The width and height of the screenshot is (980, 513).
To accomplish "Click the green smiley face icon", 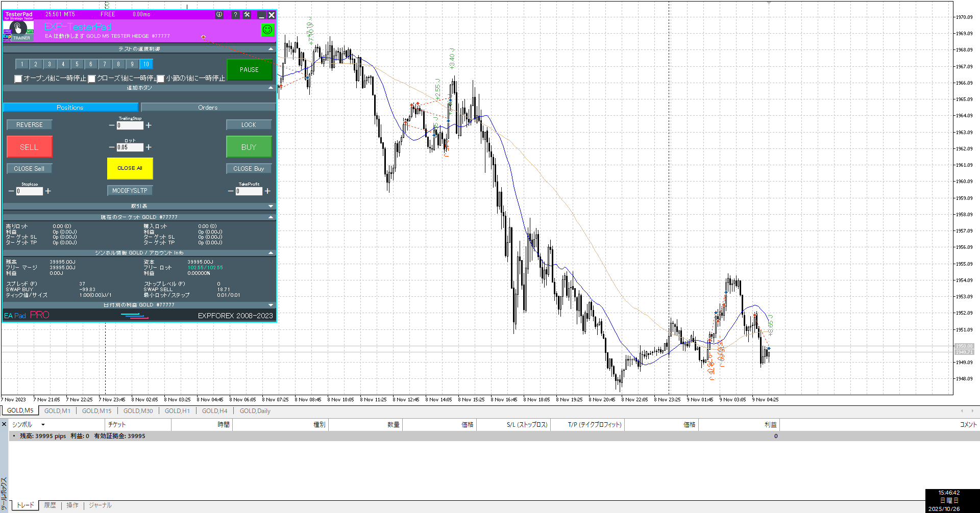I will pyautogui.click(x=267, y=30).
